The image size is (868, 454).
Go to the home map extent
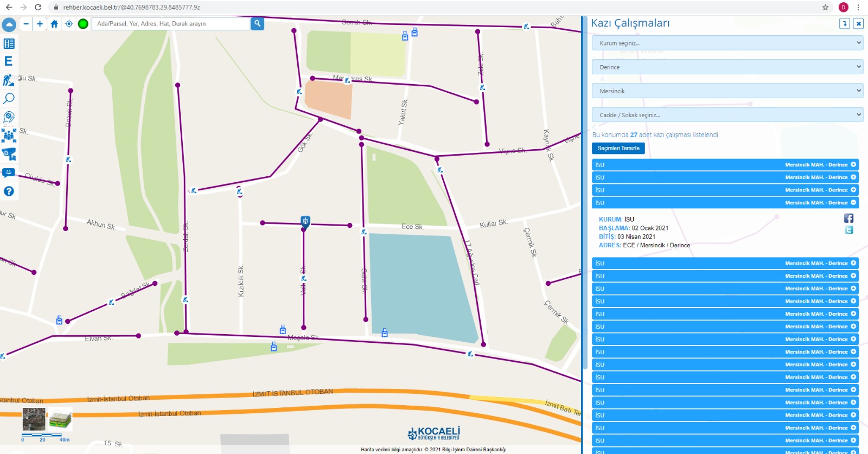click(54, 24)
